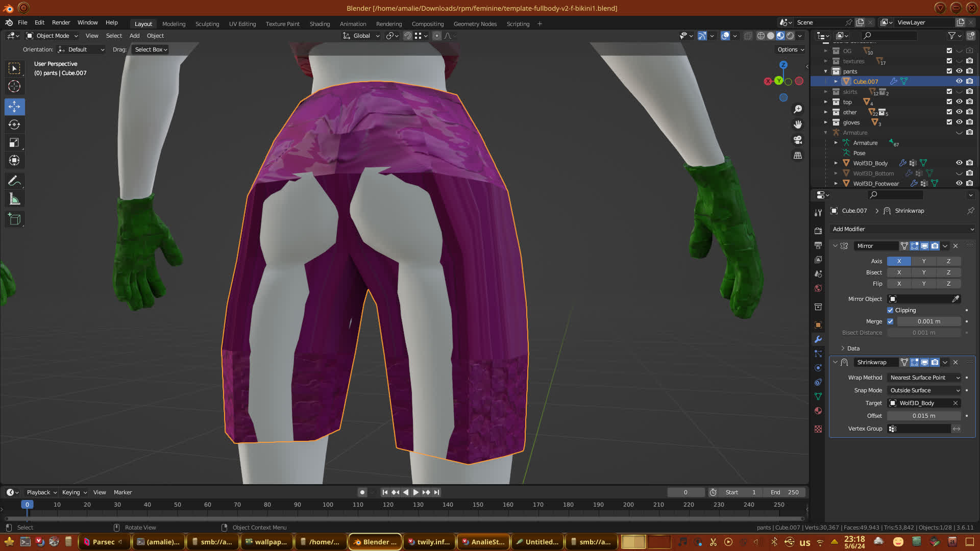The width and height of the screenshot is (980, 551).
Task: Toggle the Clipping checkbox in Mirror modifier
Action: tap(890, 310)
